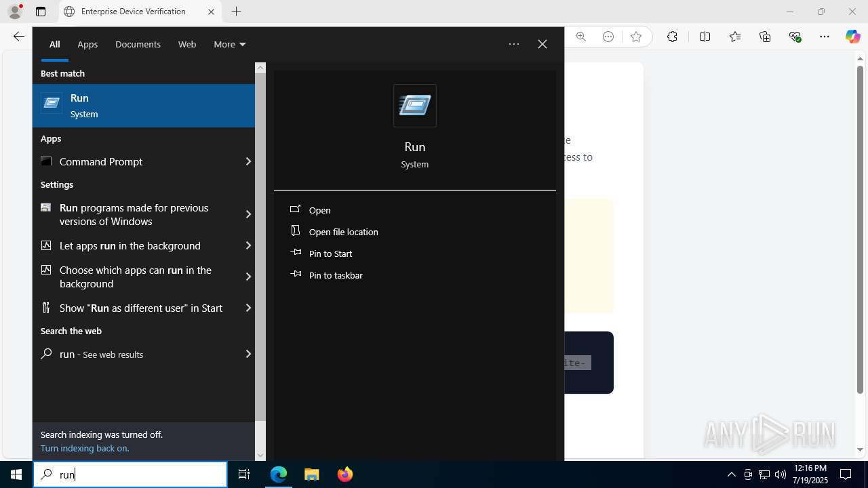868x488 pixels.
Task: Expand Show Run as different user arrow
Action: coord(248,308)
